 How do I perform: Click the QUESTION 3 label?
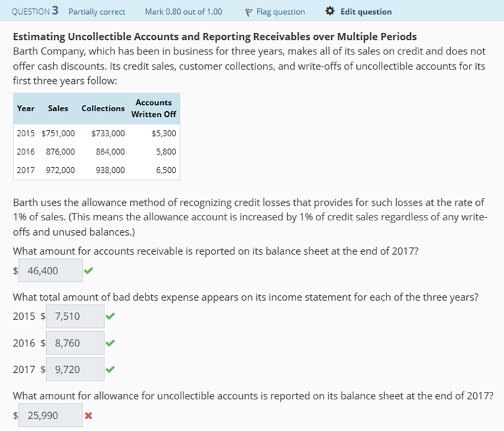coord(35,11)
